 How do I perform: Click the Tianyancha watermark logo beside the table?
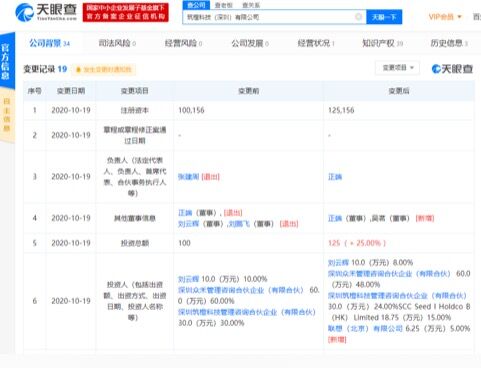point(452,69)
